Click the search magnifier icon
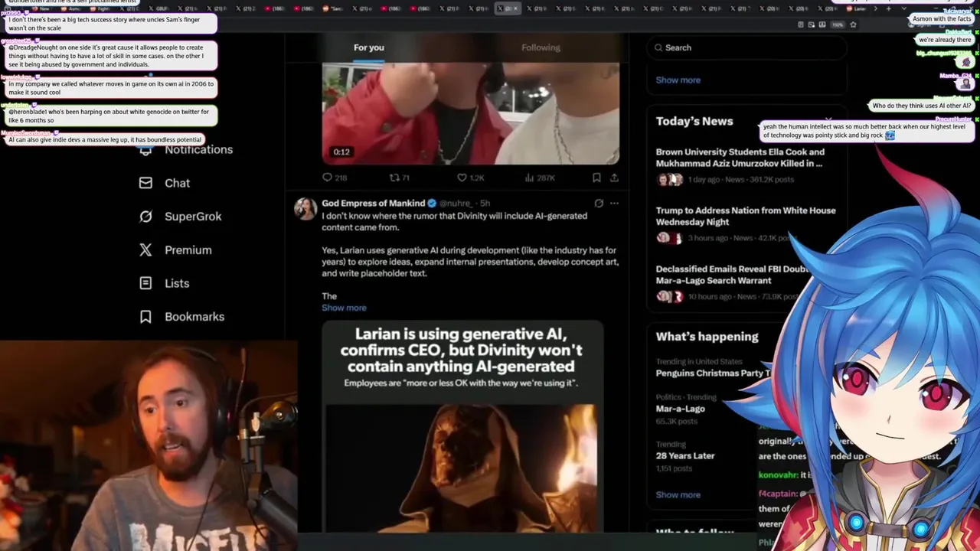Screen dimensions: 980x551 click(658, 47)
